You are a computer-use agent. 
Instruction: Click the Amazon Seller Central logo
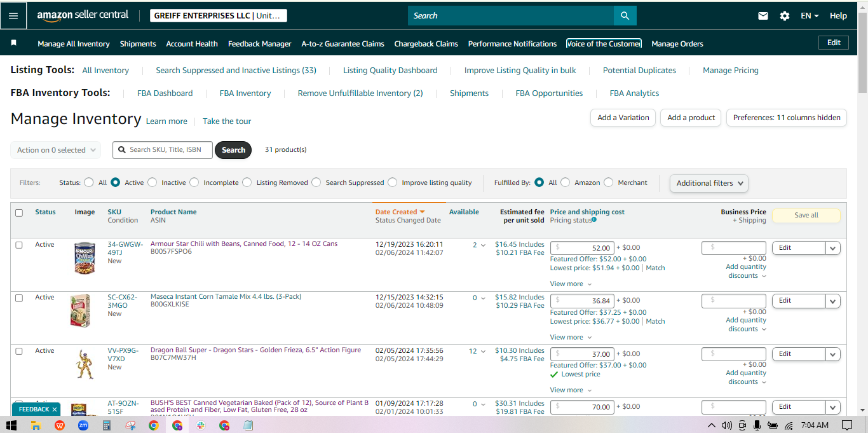(83, 15)
